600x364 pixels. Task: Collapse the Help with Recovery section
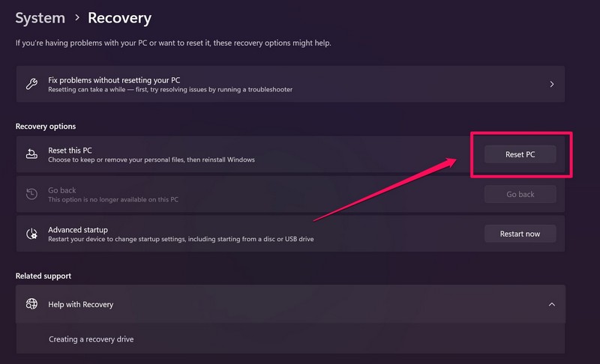point(552,304)
